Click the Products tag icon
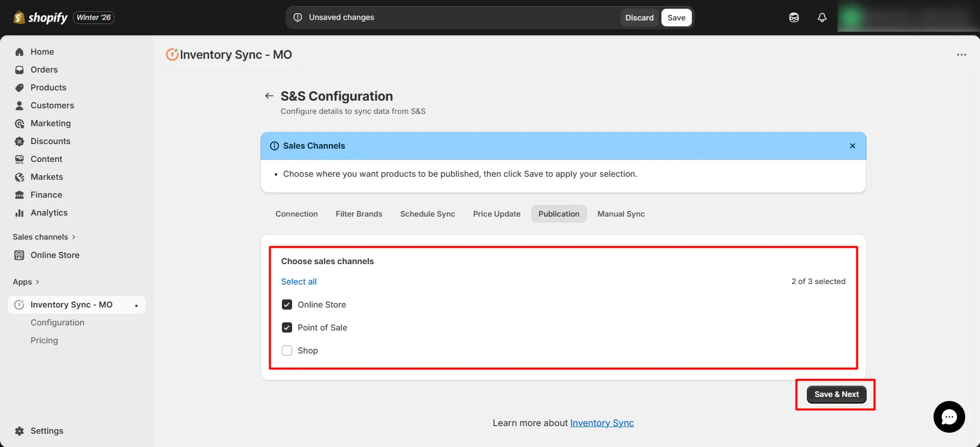 (x=19, y=87)
